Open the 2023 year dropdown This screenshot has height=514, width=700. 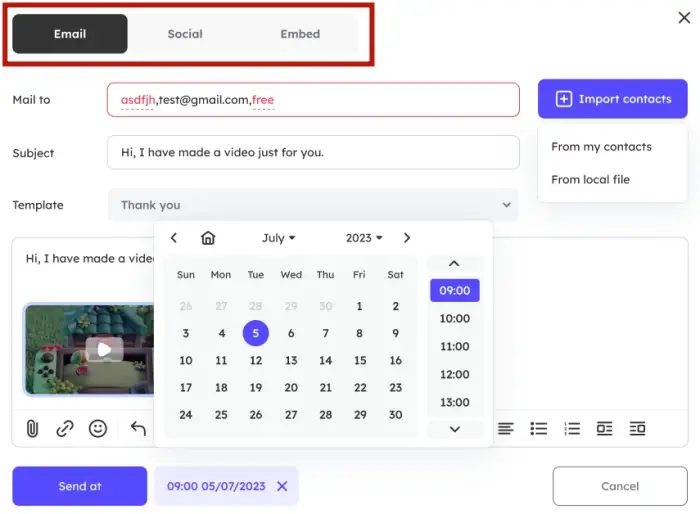[x=364, y=238]
